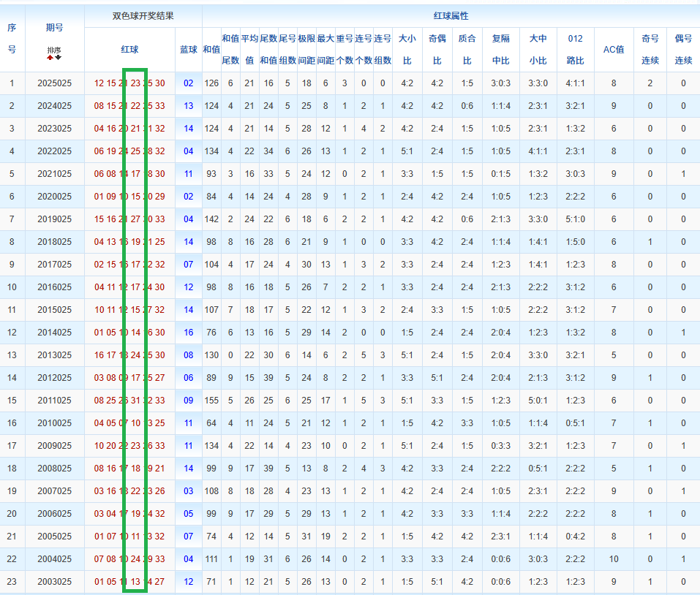
Task: Click the 复隔中比 column header
Action: (501, 50)
